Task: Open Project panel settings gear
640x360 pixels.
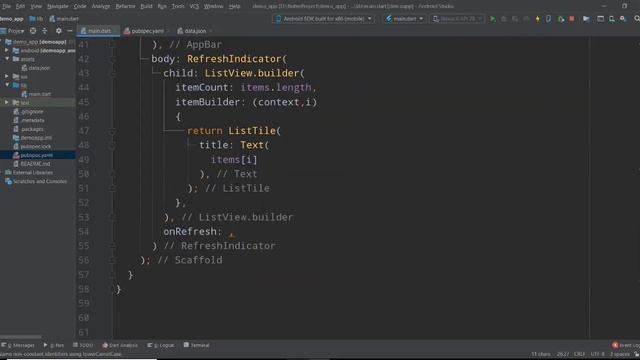Action: (x=59, y=31)
